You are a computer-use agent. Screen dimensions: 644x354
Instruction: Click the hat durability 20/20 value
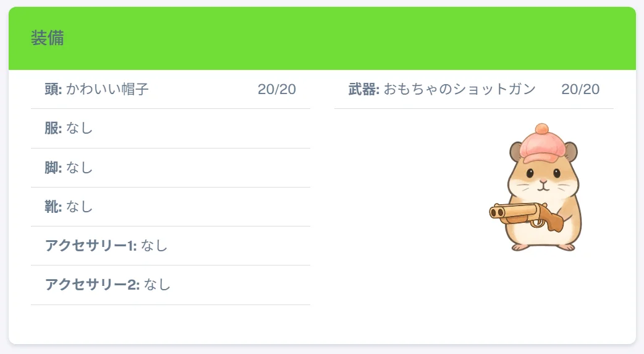coord(276,89)
